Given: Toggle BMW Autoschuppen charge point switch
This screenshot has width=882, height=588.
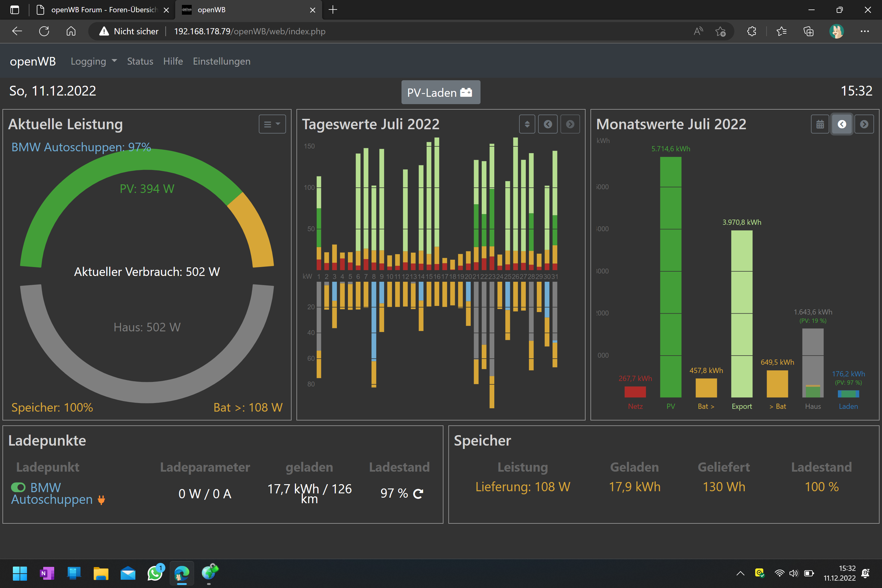Looking at the screenshot, I should [18, 487].
